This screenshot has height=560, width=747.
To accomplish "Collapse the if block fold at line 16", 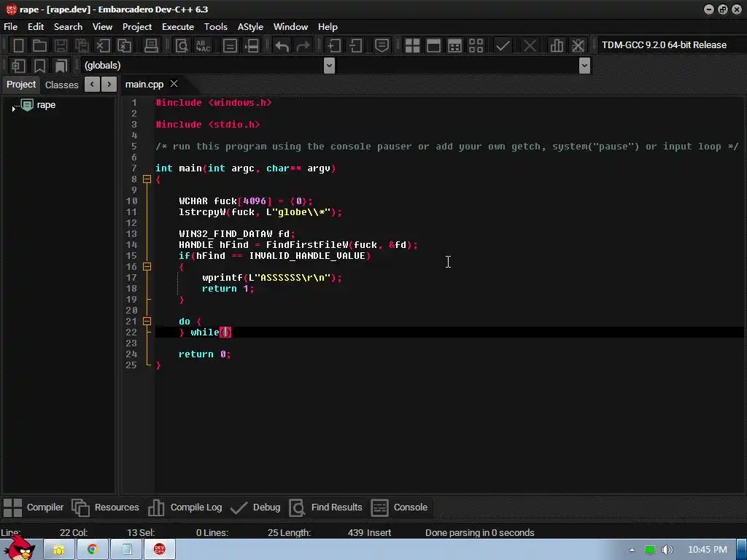I will point(147,267).
